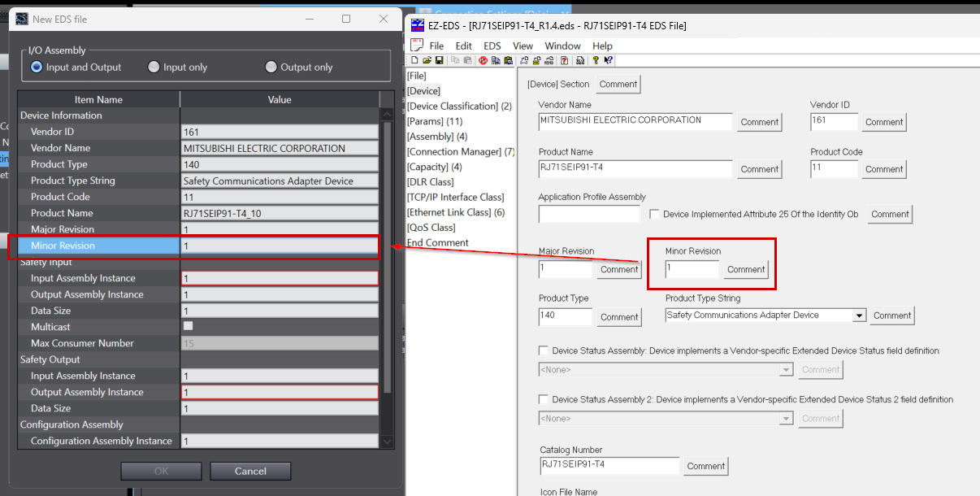Select the Output only radio button
The width and height of the screenshot is (980, 496).
point(271,67)
